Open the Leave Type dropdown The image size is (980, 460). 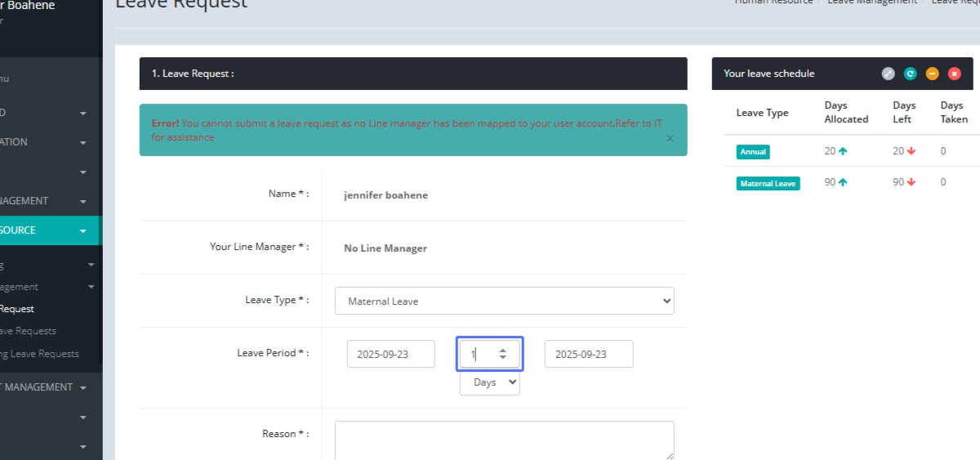(x=504, y=301)
